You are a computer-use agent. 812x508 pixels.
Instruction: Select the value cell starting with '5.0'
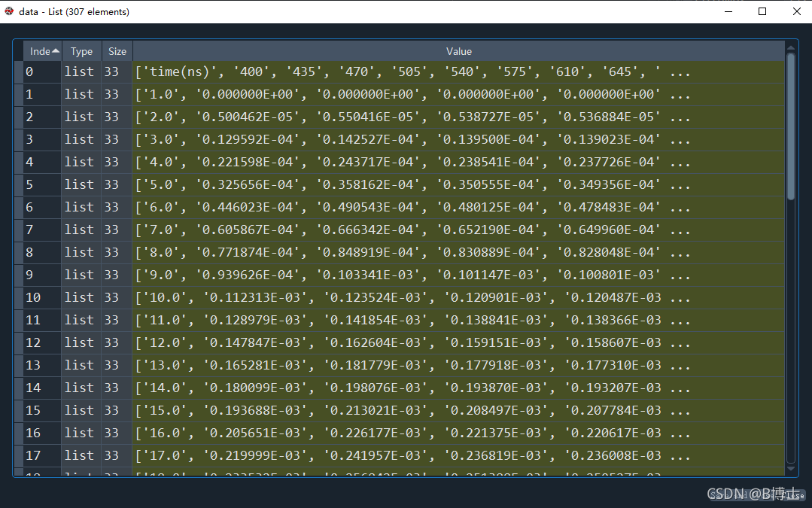(459, 185)
